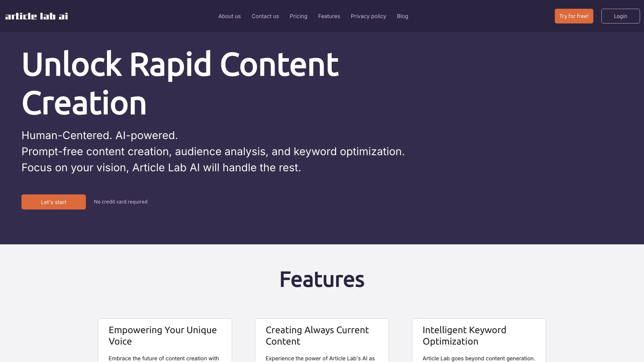Select the Features section anchor
The height and width of the screenshot is (362, 644).
click(329, 16)
